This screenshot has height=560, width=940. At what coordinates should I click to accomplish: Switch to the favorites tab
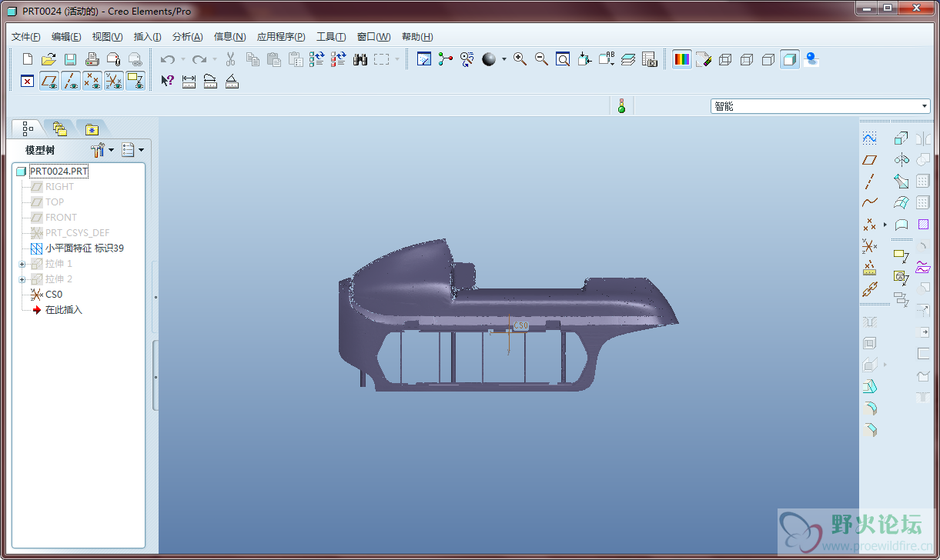pyautogui.click(x=92, y=128)
